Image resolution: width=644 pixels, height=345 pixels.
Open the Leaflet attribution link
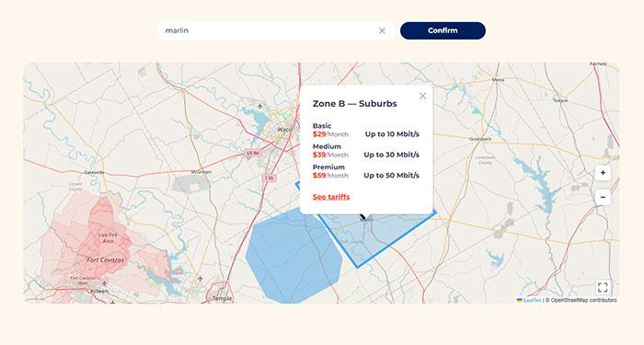532,300
